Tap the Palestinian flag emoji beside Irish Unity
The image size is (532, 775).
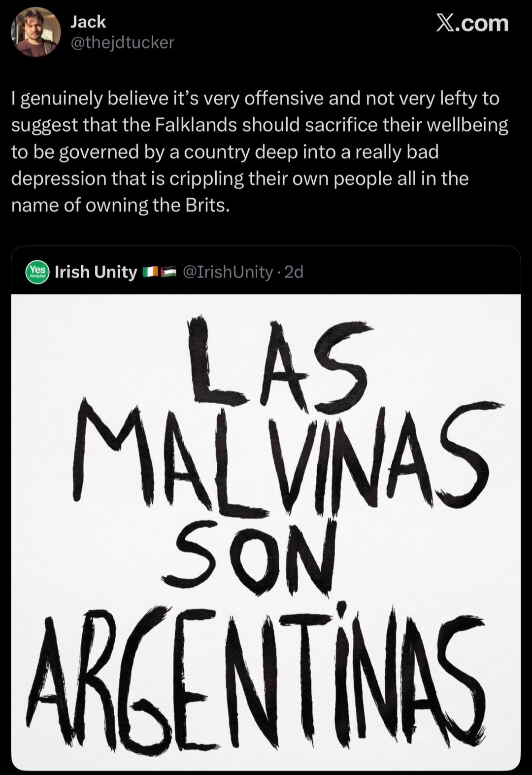click(x=167, y=272)
